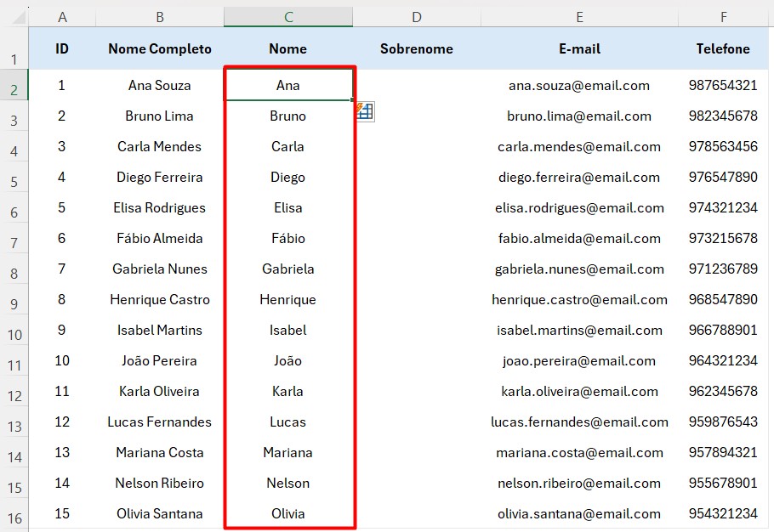Select Nome cell 'Bruno'
The height and width of the screenshot is (532, 774).
288,116
